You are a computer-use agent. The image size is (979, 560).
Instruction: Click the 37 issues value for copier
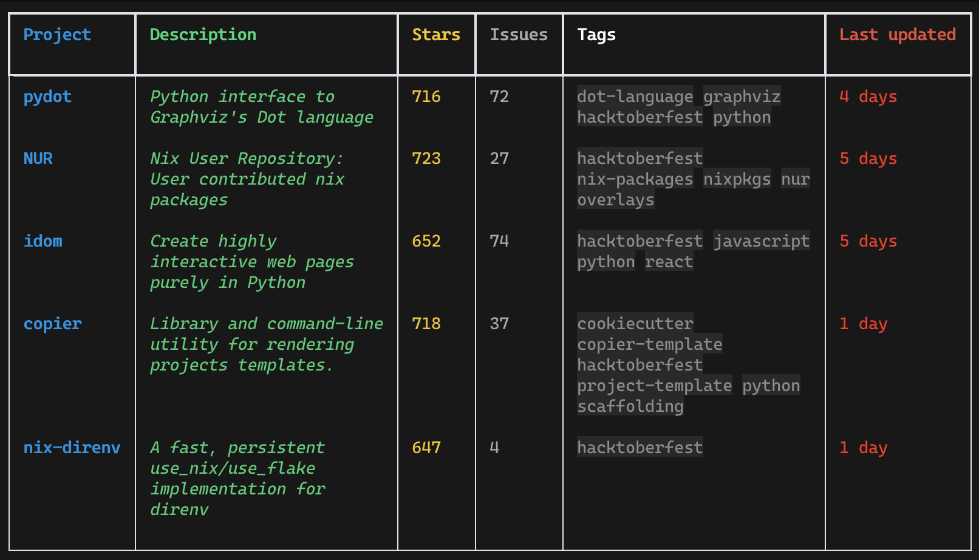click(x=499, y=324)
